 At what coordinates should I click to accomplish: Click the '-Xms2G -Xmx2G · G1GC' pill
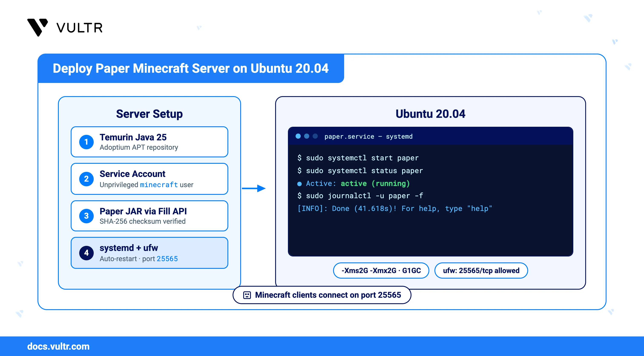[381, 270]
